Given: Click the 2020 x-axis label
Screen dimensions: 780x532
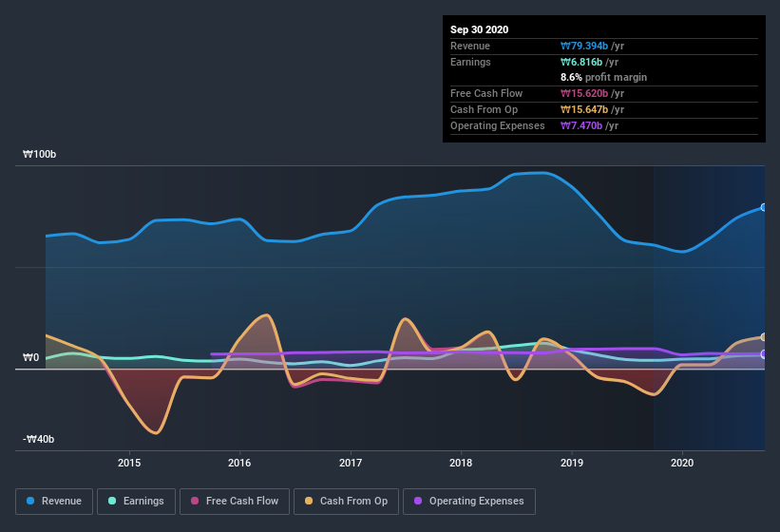Looking at the screenshot, I should point(682,463).
